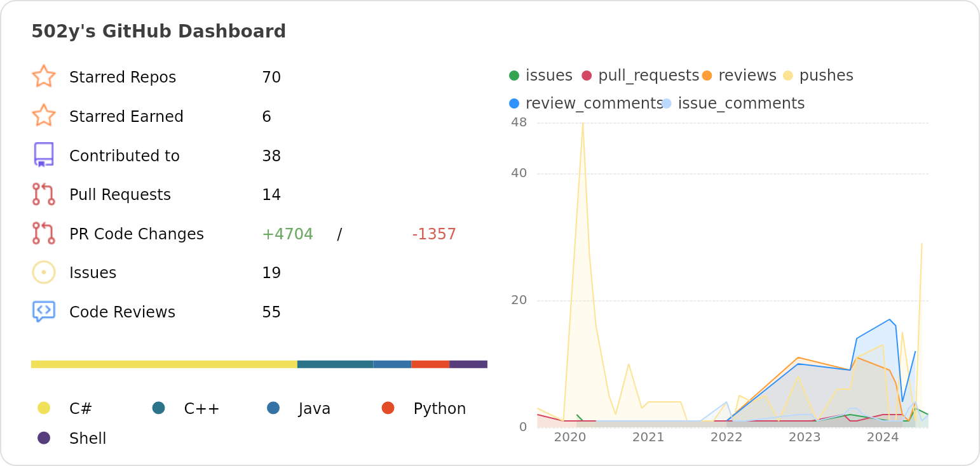Click the teal C++ segment of language bar
The width and height of the screenshot is (980, 466).
point(335,364)
